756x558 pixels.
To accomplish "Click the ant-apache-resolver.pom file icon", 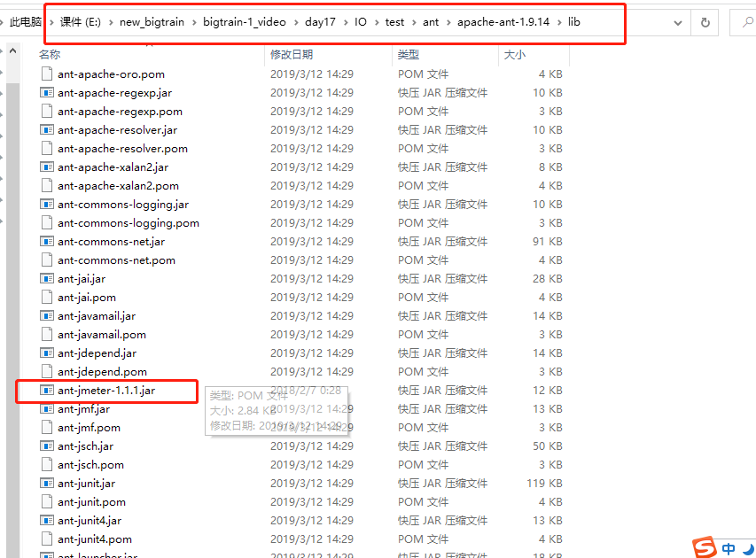I will [47, 149].
